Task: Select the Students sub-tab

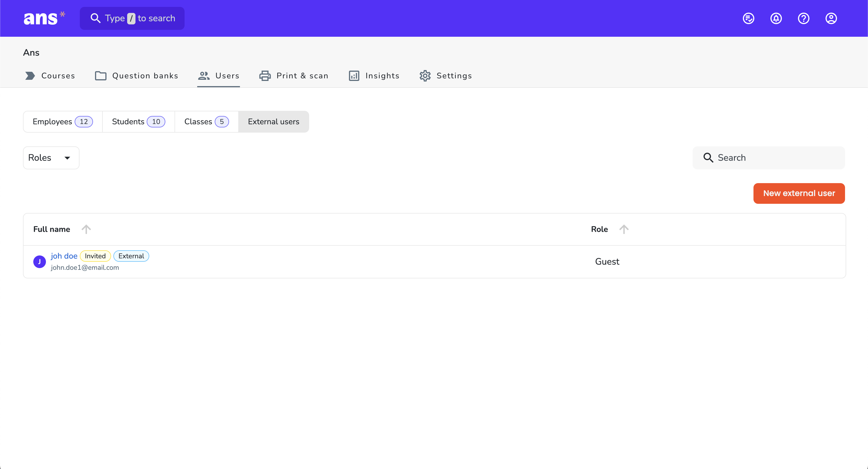Action: coord(138,122)
